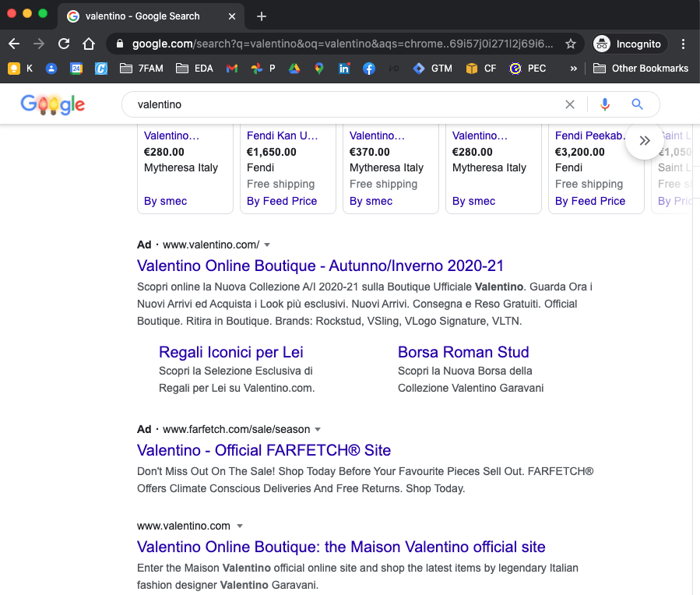The height and width of the screenshot is (595, 700).
Task: Submit search with the magnifier icon
Action: [x=637, y=104]
